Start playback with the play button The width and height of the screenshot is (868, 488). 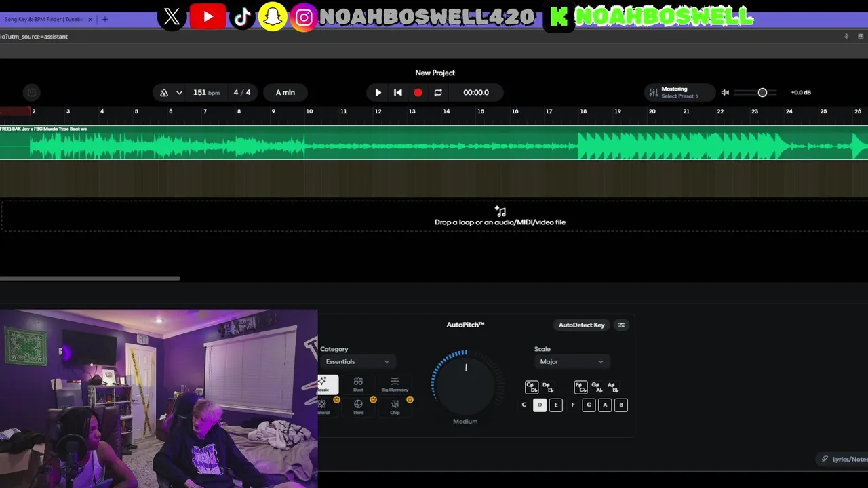(378, 93)
